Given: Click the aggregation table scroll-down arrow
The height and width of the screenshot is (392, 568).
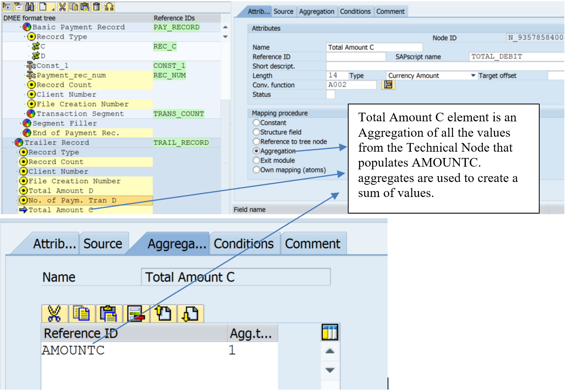Looking at the screenshot, I should (x=330, y=370).
